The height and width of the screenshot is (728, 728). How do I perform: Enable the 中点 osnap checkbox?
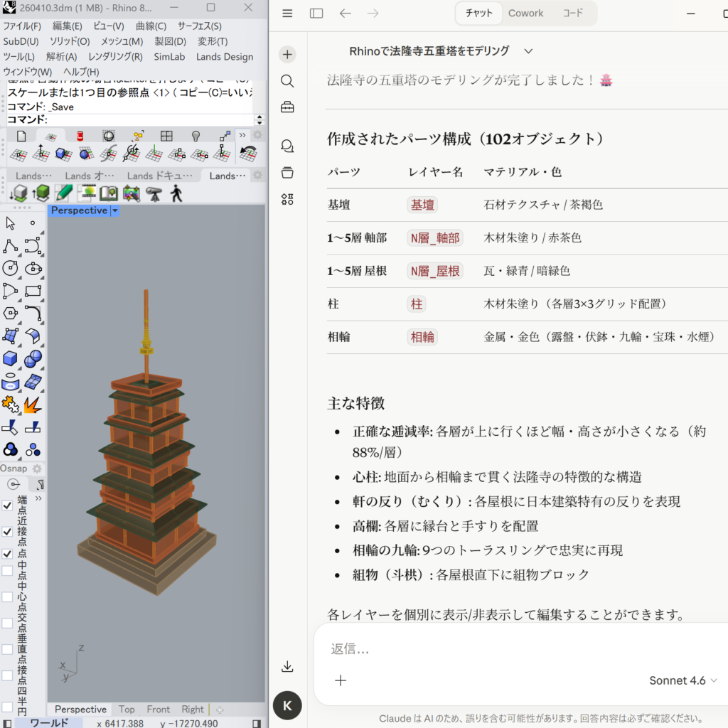[7, 570]
